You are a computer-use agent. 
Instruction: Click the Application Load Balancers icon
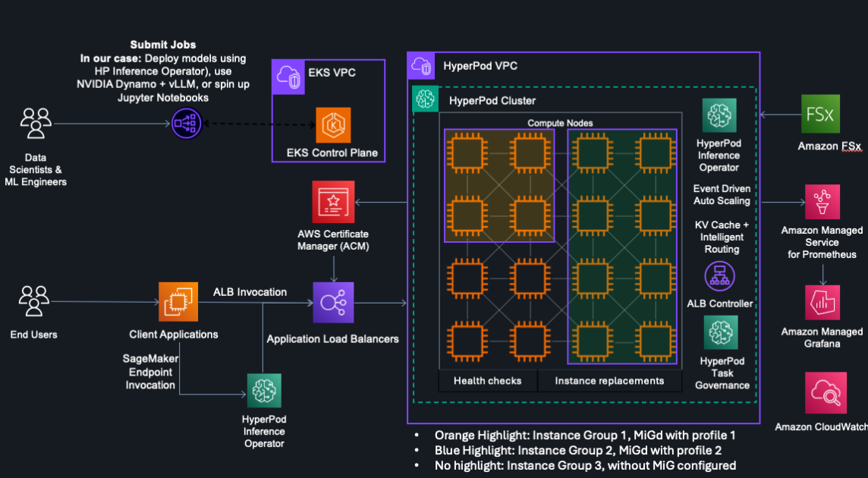click(x=334, y=302)
